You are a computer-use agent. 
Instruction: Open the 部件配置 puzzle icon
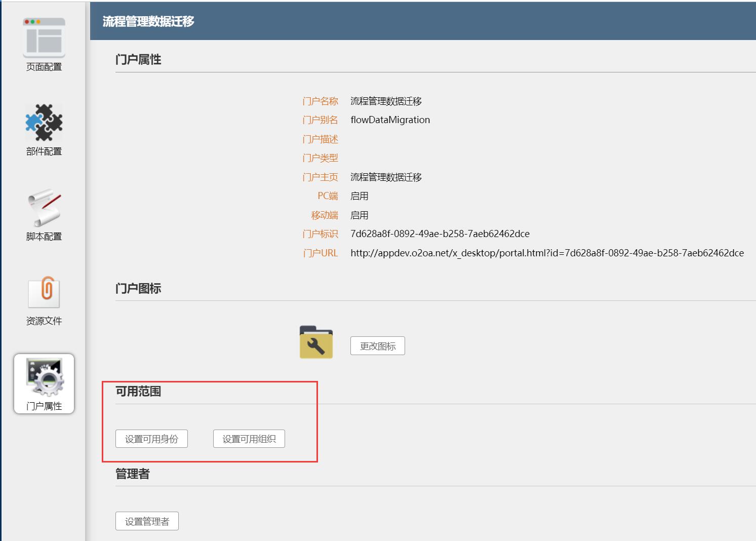[44, 123]
